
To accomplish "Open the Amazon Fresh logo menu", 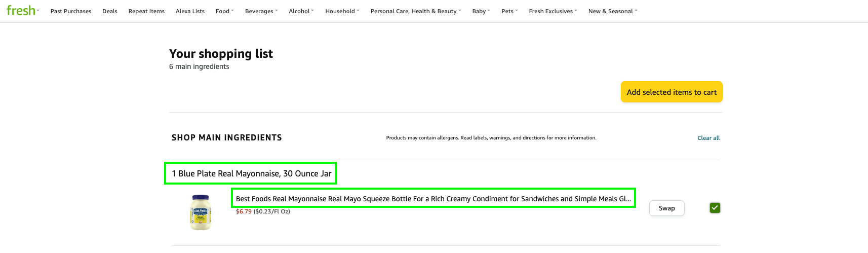I will [x=22, y=11].
